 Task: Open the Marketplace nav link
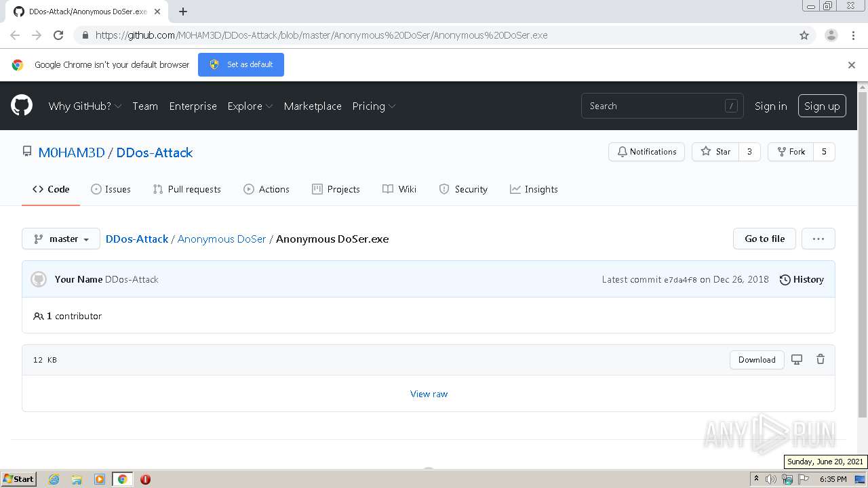(313, 106)
